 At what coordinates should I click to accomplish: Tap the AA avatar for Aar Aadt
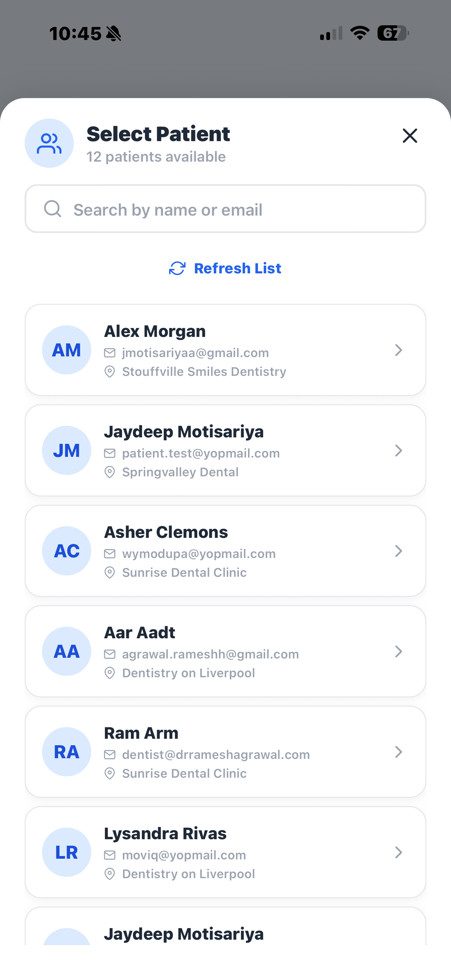(67, 651)
